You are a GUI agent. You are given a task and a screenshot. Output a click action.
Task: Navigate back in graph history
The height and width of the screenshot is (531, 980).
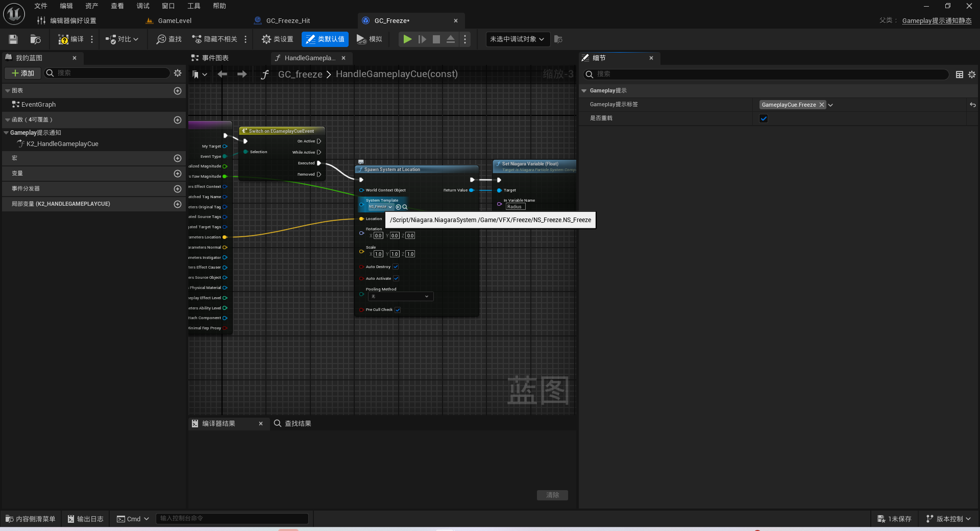coord(223,75)
